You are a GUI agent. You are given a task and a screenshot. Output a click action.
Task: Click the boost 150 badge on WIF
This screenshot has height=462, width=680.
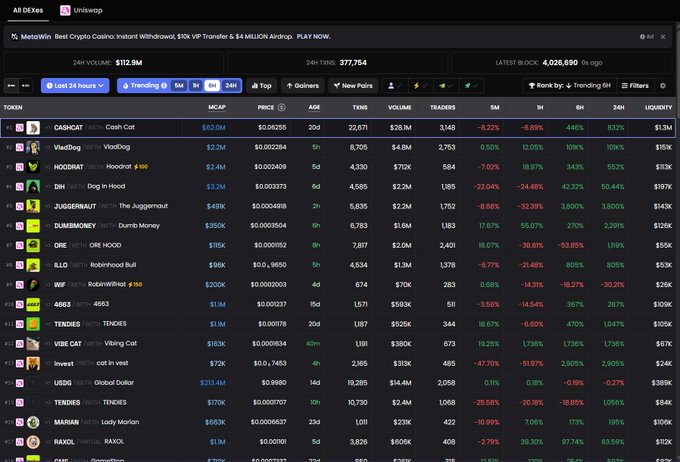[x=135, y=285]
